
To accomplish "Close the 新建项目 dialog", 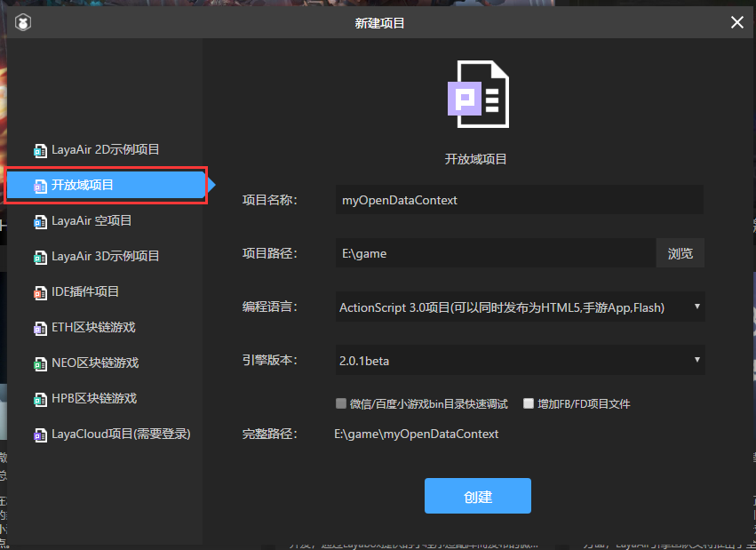I will [x=736, y=22].
